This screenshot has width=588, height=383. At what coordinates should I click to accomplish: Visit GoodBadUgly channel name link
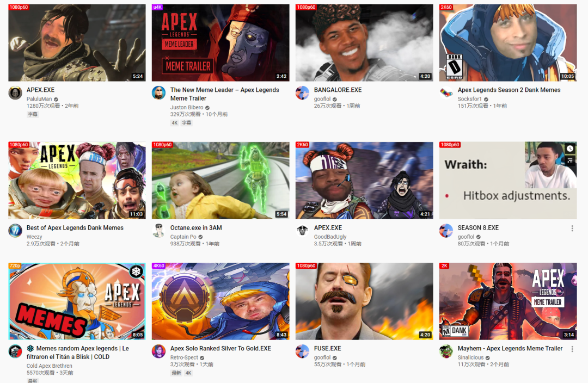tap(330, 237)
